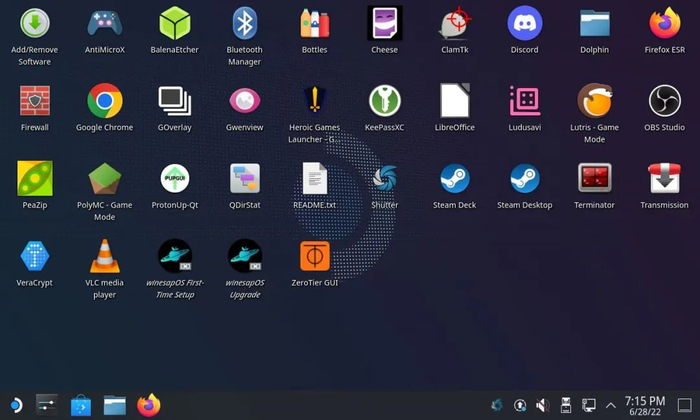700x420 pixels.
Task: Open the clock showing 7:15 PM
Action: (645, 406)
